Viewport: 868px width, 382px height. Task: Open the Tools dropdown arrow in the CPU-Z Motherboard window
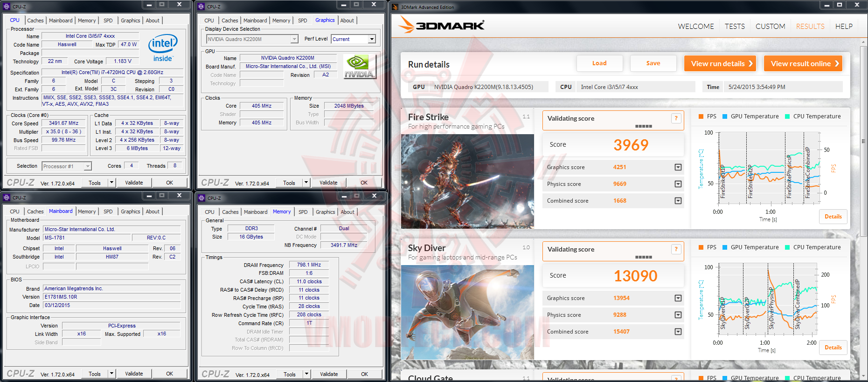(111, 374)
